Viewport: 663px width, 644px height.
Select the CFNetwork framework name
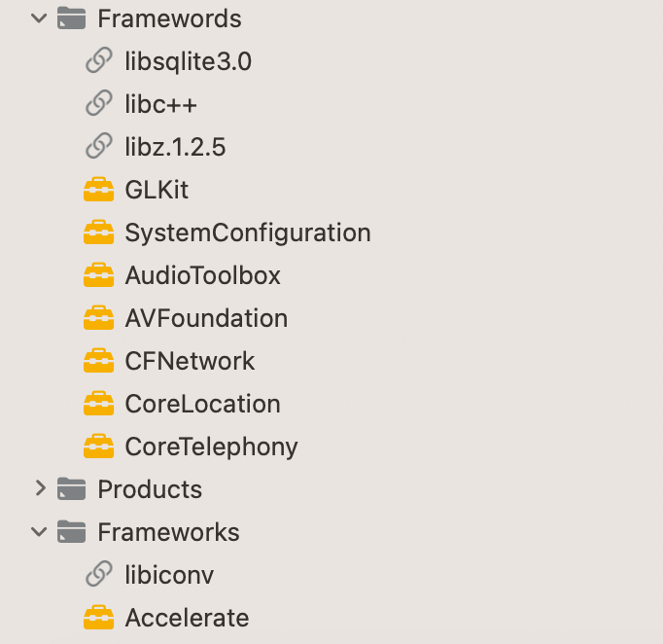[190, 361]
